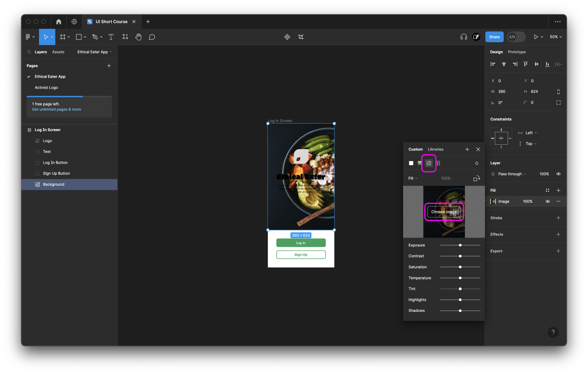This screenshot has width=588, height=374.
Task: Click the Choose image button
Action: point(444,212)
